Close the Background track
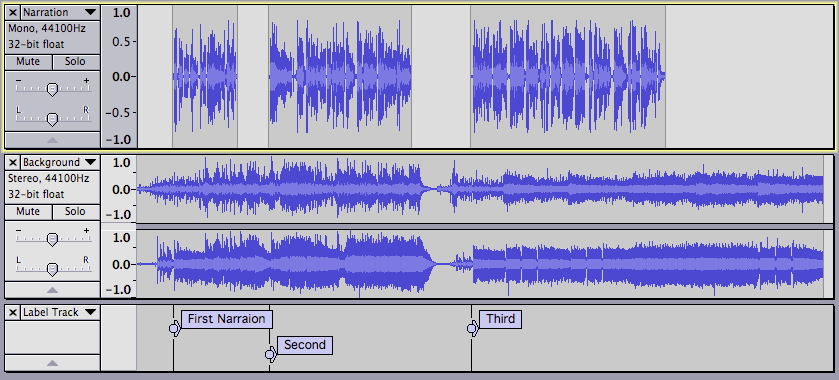Viewport: 839px width, 380px height. tap(13, 162)
